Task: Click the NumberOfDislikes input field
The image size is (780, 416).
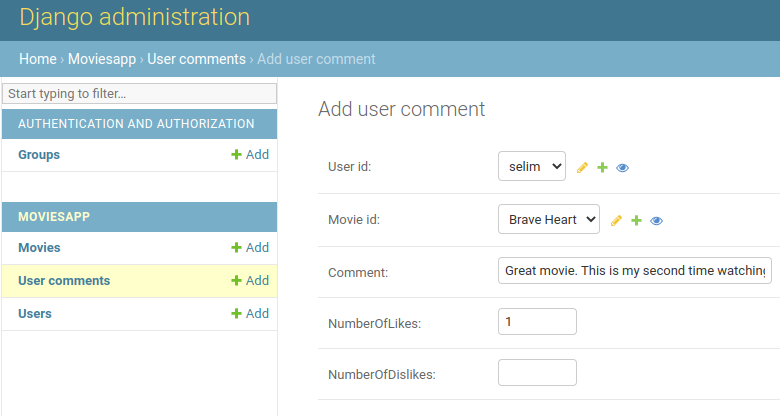Action: pyautogui.click(x=537, y=373)
